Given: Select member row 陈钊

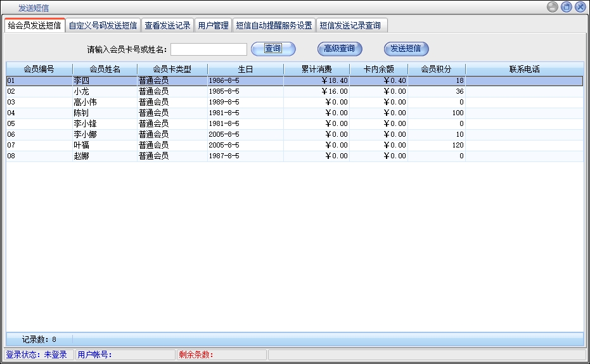Looking at the screenshot, I should pos(81,113).
